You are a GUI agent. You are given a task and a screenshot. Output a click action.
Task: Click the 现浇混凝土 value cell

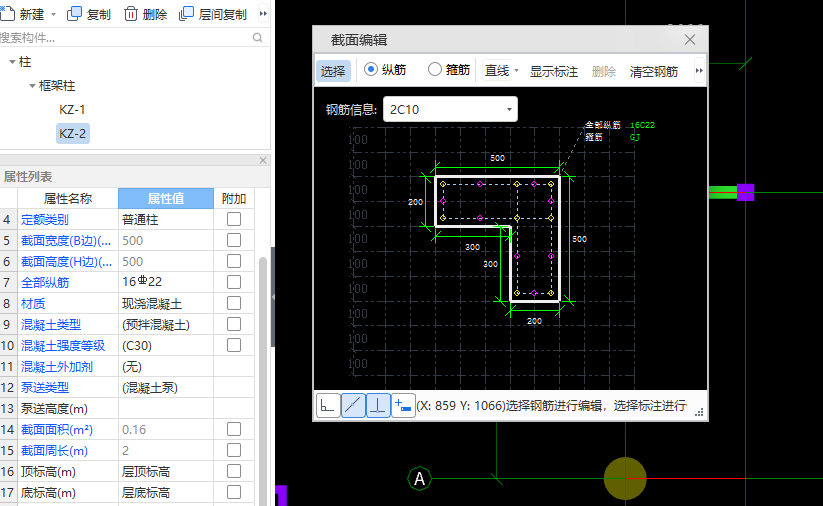click(x=166, y=303)
